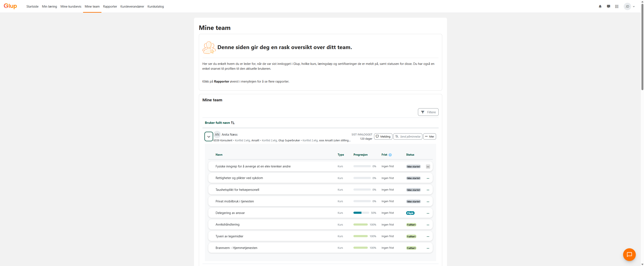Open Rapporter in the top navigation
The image size is (644, 266).
pos(110,7)
